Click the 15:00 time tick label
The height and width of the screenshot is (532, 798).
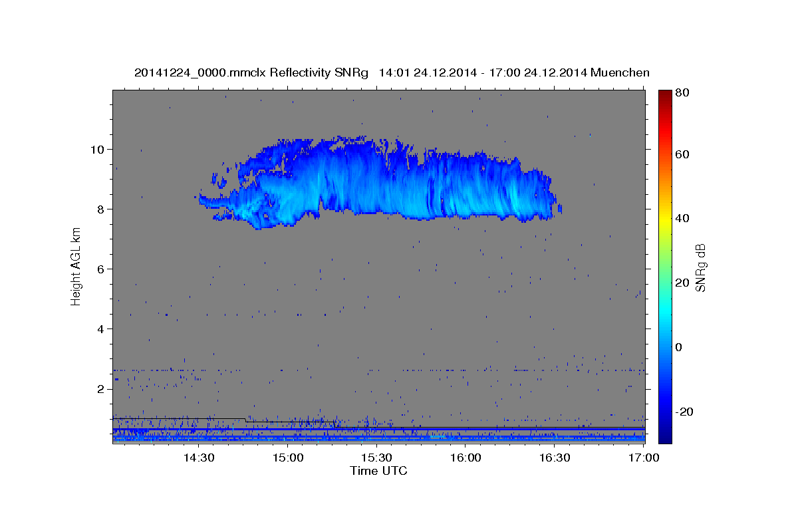(x=288, y=458)
